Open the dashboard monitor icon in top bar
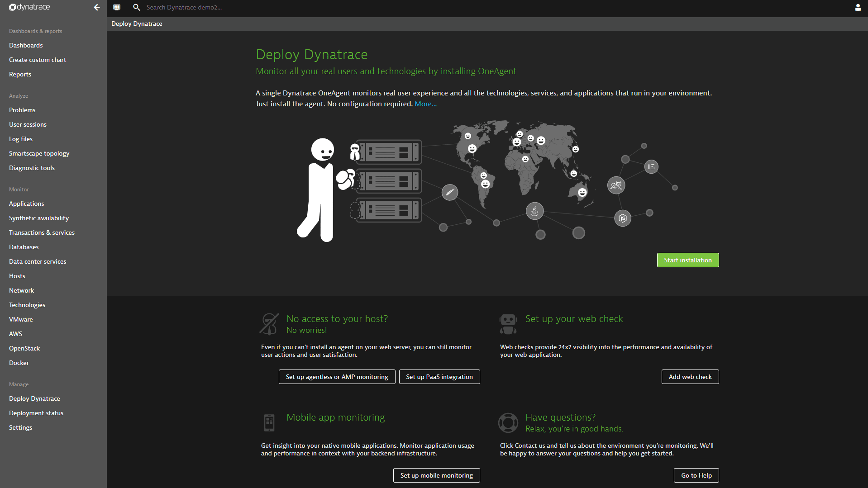Screen dimensions: 868x488 point(117,7)
